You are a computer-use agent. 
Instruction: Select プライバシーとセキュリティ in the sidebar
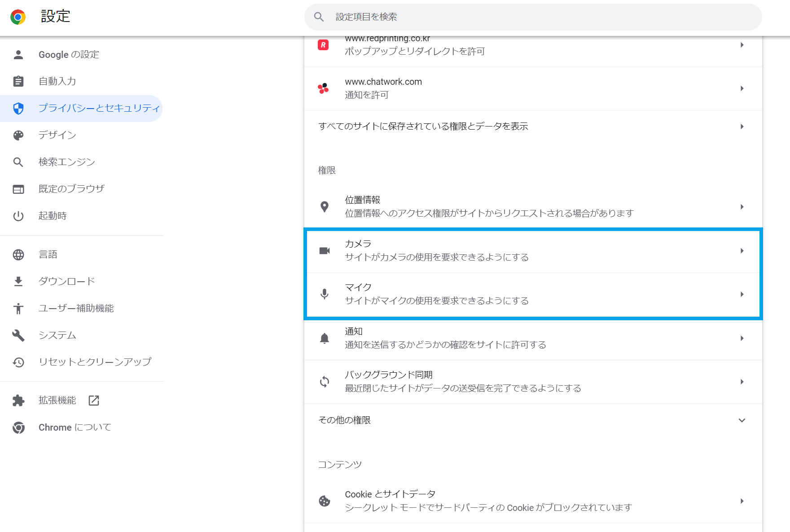pyautogui.click(x=99, y=108)
